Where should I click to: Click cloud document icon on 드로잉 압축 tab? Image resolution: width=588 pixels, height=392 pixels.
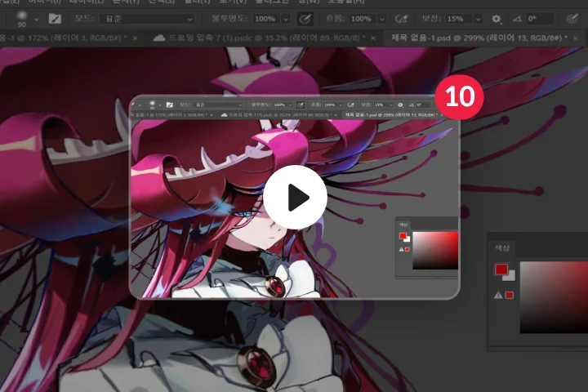[159, 38]
